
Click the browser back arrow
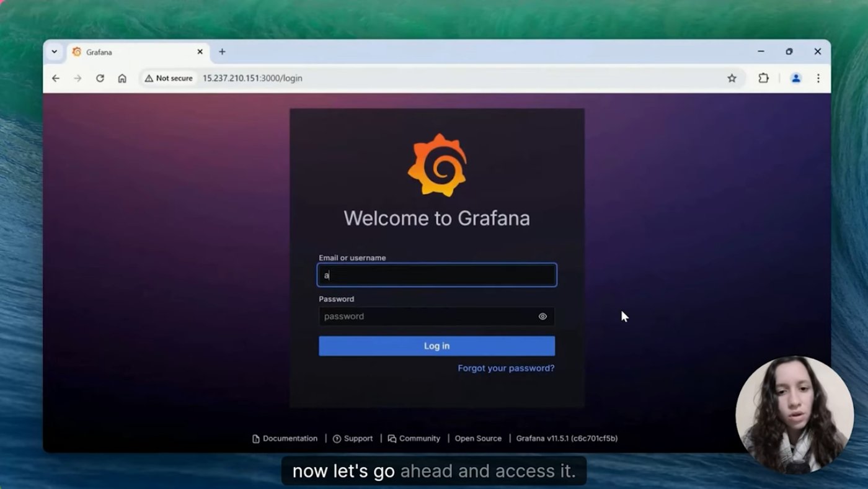pos(56,78)
